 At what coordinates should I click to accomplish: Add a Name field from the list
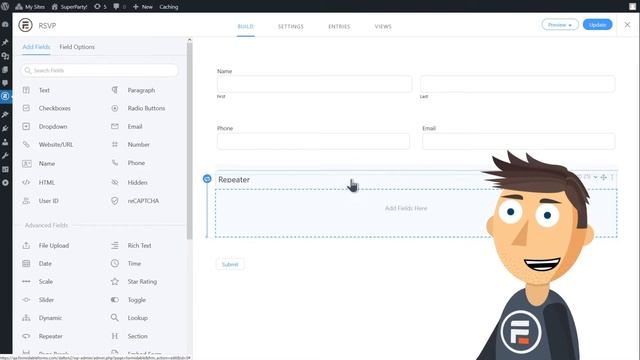coord(47,163)
